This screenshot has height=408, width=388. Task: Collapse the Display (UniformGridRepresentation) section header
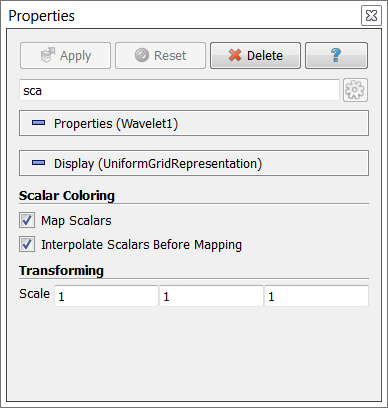click(194, 163)
